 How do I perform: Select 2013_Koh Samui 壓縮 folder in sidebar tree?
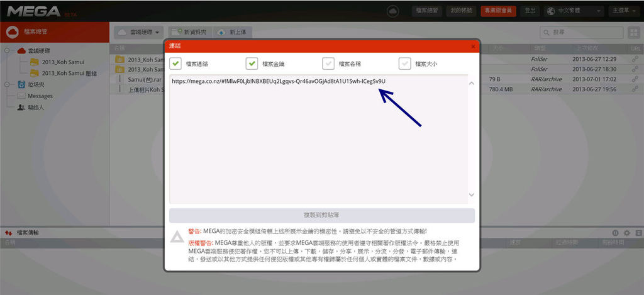[69, 73]
